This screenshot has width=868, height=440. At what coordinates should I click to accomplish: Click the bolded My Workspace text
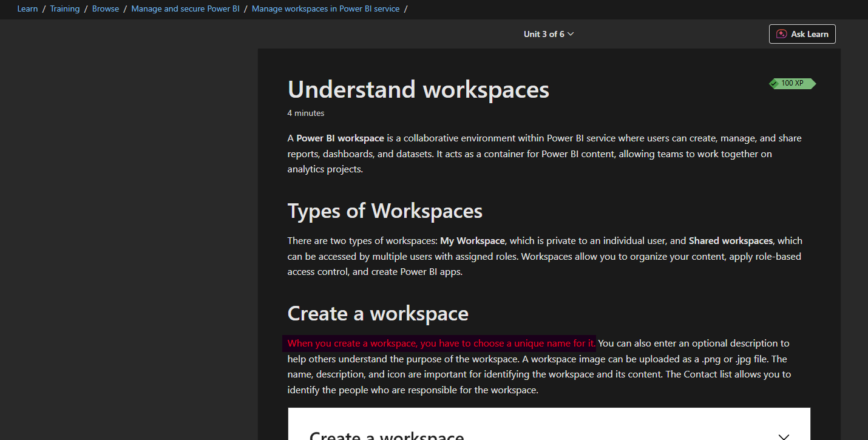click(x=472, y=240)
